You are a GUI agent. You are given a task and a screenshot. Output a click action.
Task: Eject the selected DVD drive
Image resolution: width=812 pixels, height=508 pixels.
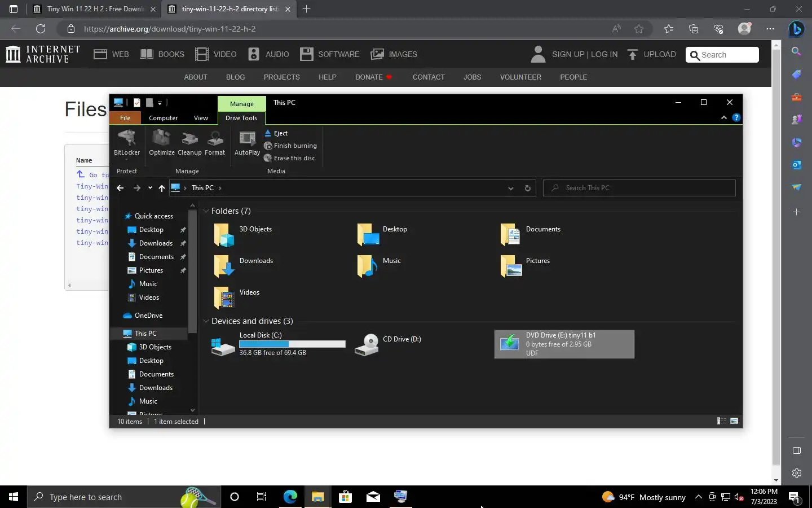tap(276, 133)
